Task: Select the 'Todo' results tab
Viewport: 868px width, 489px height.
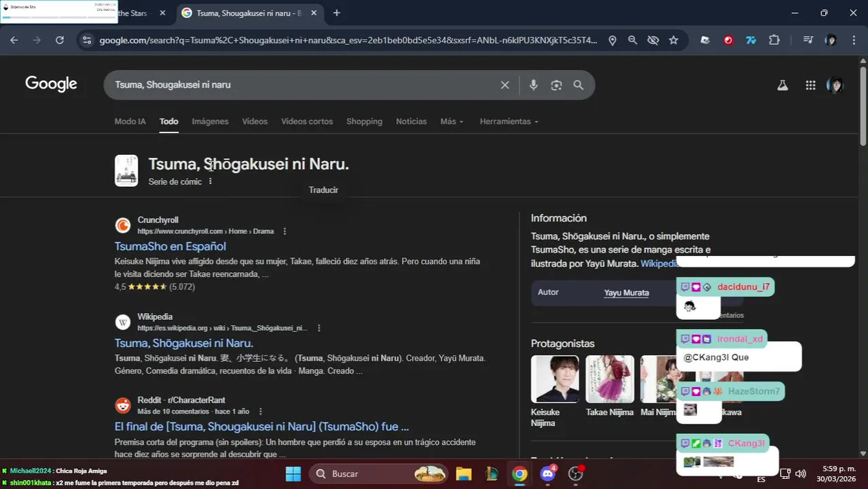Action: 168,122
